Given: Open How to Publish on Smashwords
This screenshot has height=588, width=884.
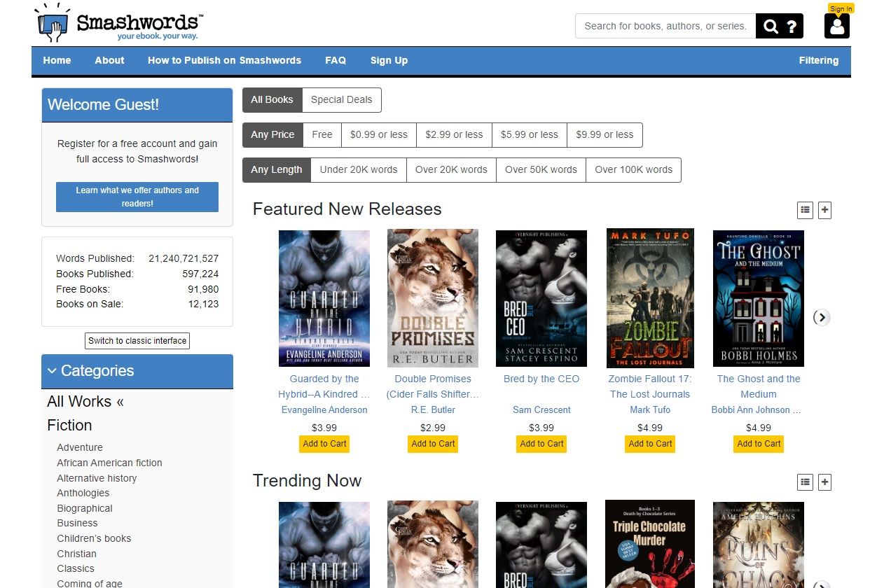Looking at the screenshot, I should (224, 60).
